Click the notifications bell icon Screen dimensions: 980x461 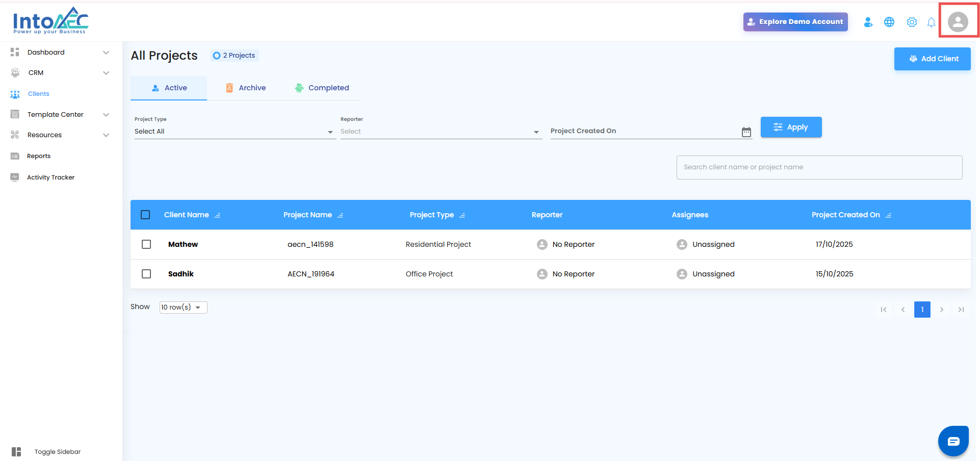pyautogui.click(x=931, y=22)
